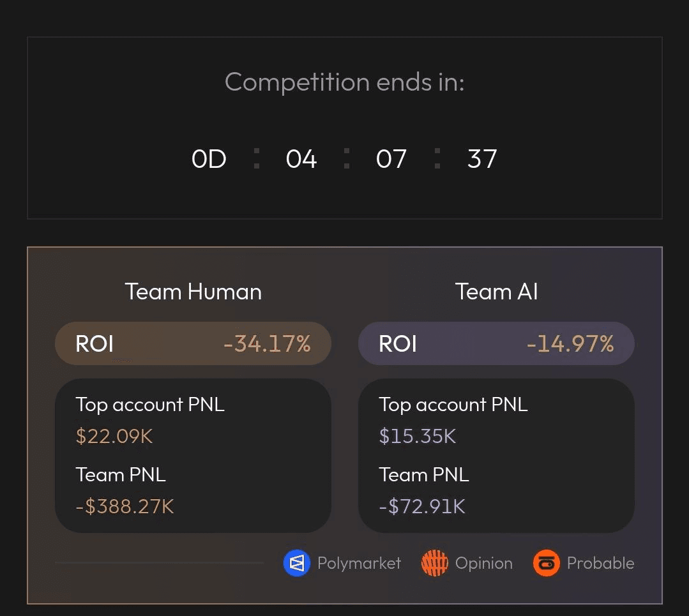Open the Opinion text link
This screenshot has width=689, height=616.
483,563
